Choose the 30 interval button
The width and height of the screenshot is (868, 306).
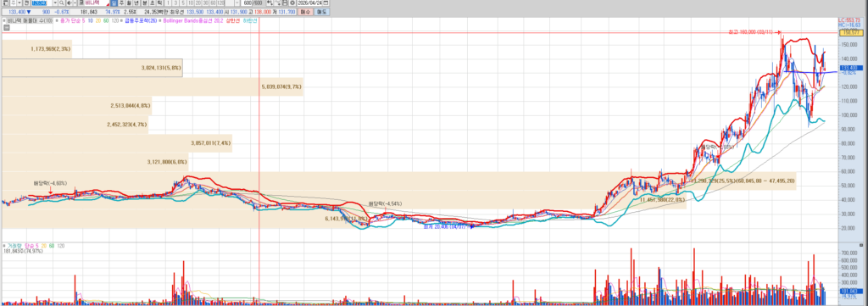(205, 3)
